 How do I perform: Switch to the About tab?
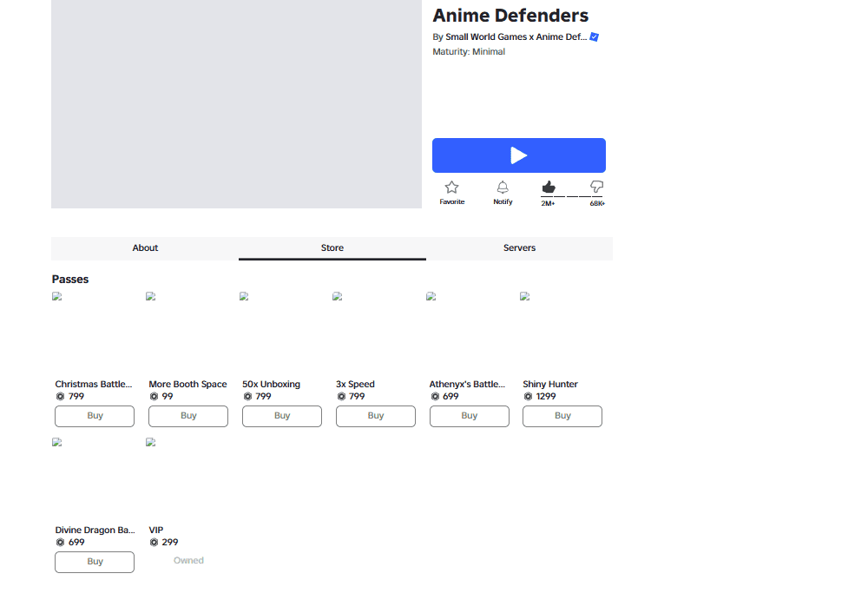pos(145,248)
